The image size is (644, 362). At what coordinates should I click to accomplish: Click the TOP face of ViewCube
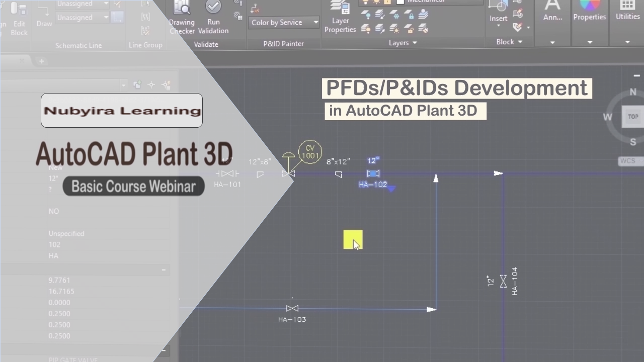632,117
